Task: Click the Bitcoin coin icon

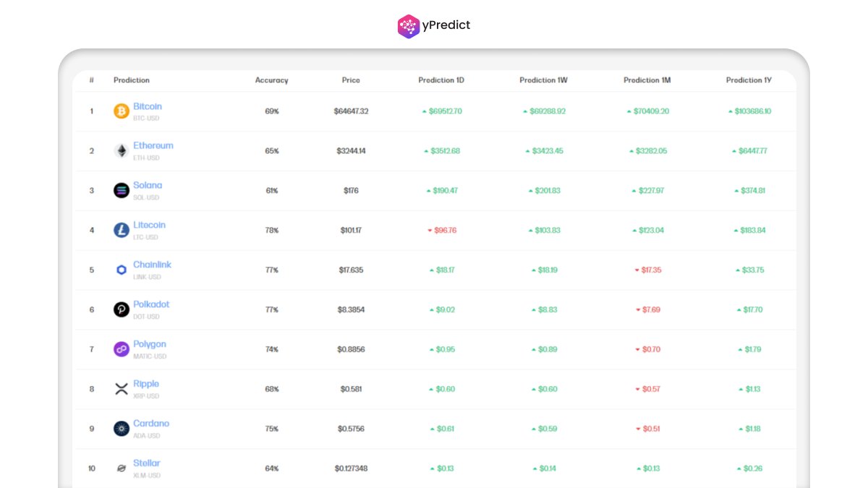Action: 122,111
